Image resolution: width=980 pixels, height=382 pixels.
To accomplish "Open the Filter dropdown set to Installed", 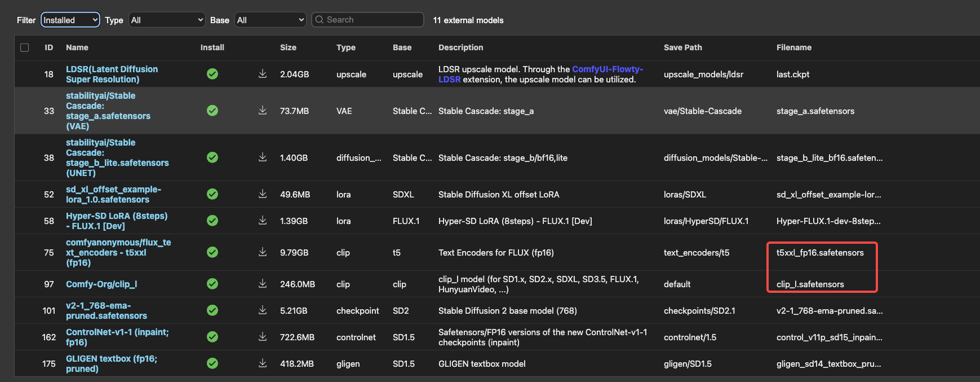I will point(70,20).
